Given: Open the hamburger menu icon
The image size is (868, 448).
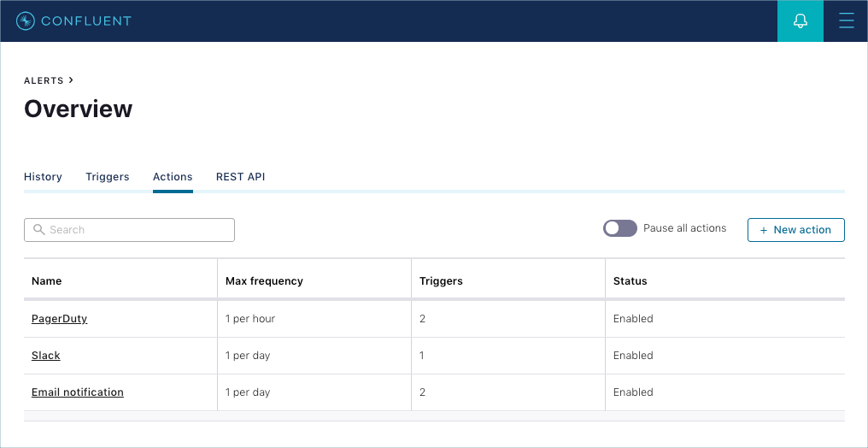Looking at the screenshot, I should (x=847, y=21).
